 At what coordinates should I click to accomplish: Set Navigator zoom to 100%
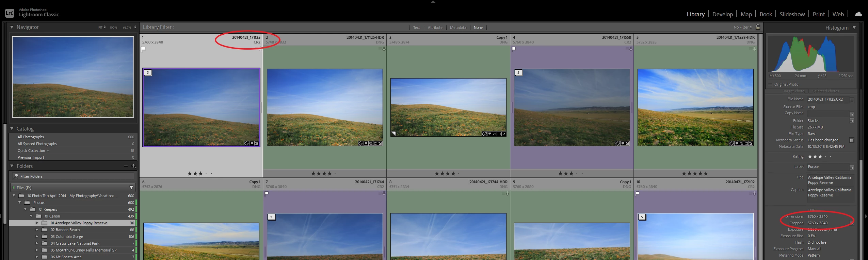(x=113, y=28)
